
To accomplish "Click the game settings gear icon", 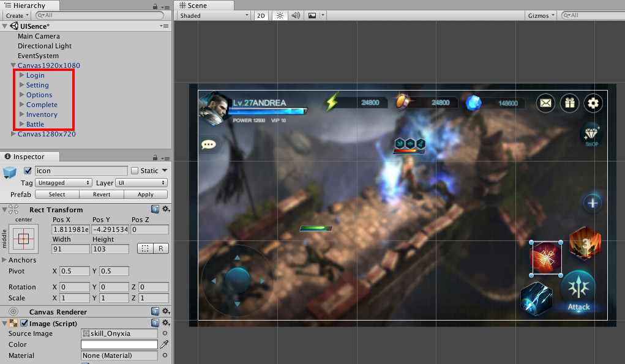I will click(593, 103).
